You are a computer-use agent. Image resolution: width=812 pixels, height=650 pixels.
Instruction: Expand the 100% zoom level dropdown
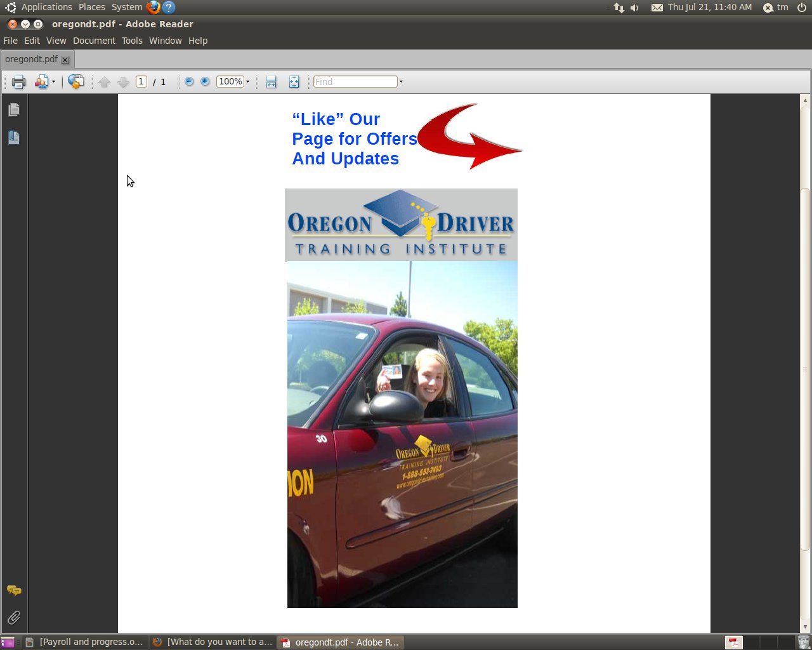click(x=247, y=82)
